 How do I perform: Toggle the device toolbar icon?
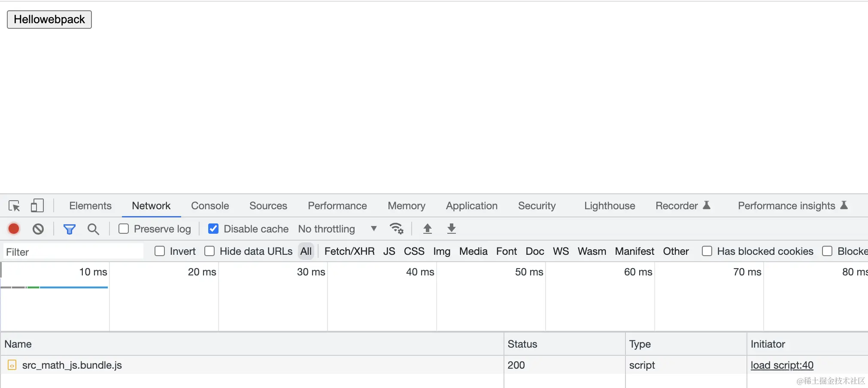pyautogui.click(x=37, y=206)
